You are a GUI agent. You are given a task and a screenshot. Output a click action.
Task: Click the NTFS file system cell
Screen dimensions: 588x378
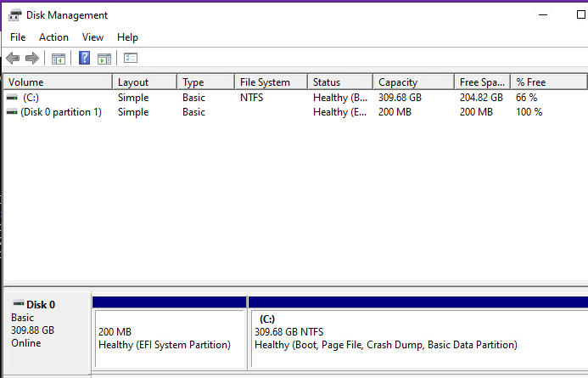[252, 98]
